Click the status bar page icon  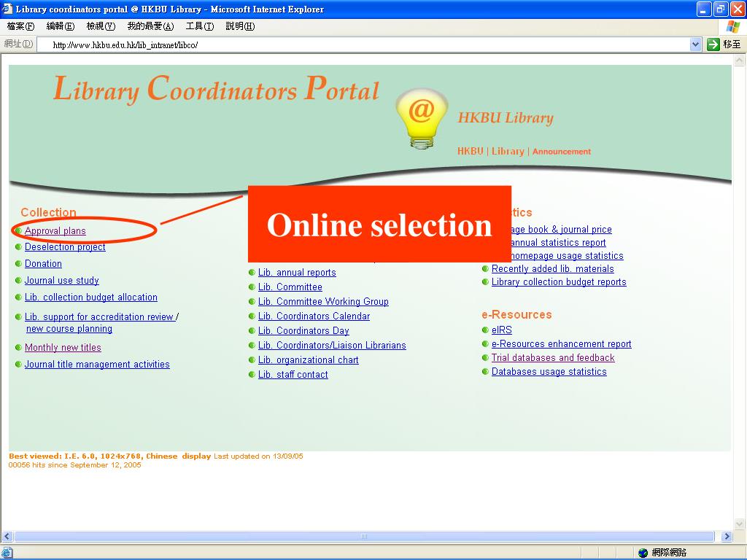pos(7,553)
